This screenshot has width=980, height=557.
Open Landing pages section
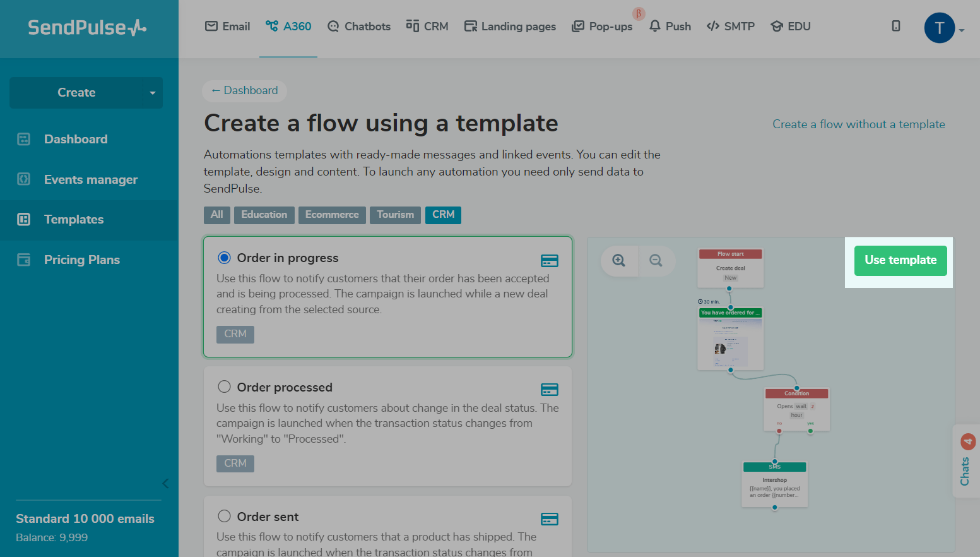point(510,26)
